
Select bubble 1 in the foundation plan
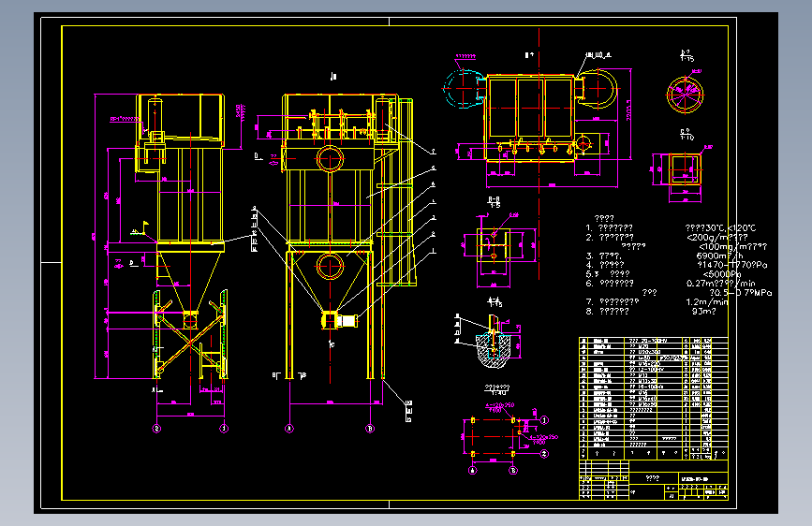tap(544, 420)
